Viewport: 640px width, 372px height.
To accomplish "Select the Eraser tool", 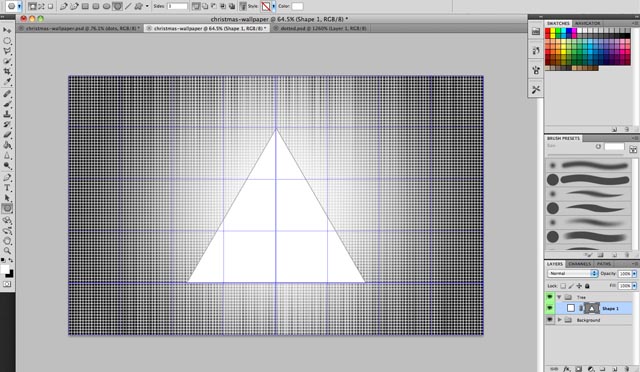I will click(7, 135).
